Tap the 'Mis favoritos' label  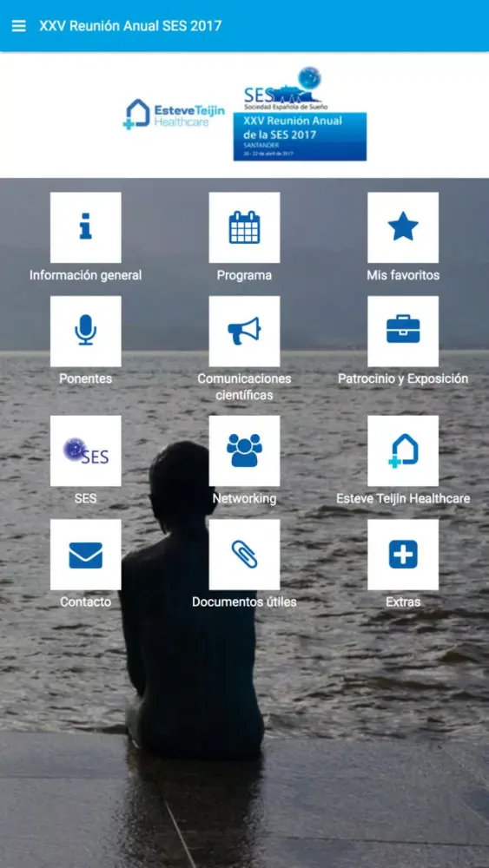(403, 275)
